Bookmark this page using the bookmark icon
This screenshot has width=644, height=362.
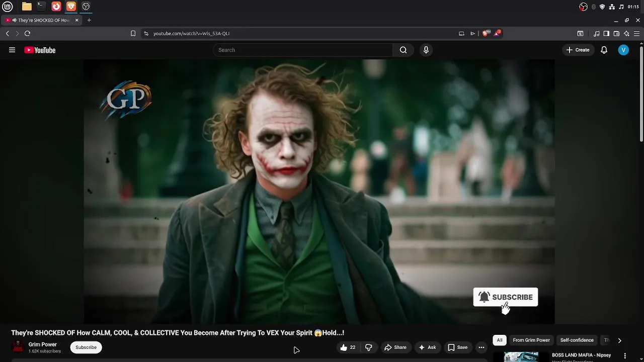(x=133, y=33)
